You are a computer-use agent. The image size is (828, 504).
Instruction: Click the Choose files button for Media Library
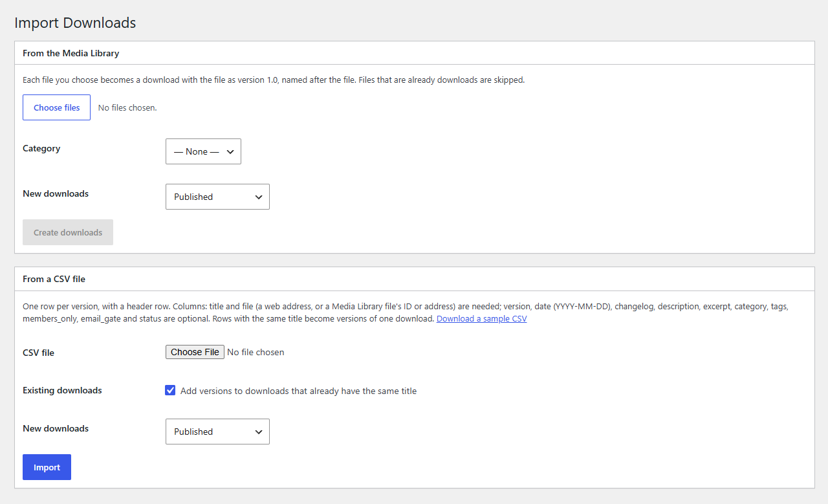point(56,107)
